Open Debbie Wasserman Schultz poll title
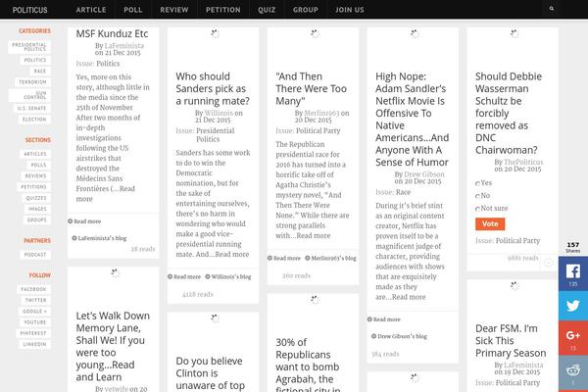 [509, 114]
